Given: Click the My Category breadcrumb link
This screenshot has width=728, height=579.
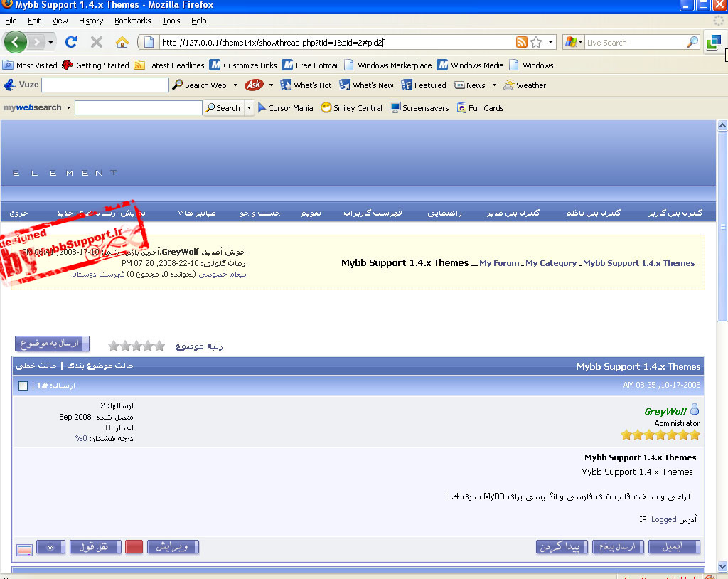Looking at the screenshot, I should click(x=551, y=263).
